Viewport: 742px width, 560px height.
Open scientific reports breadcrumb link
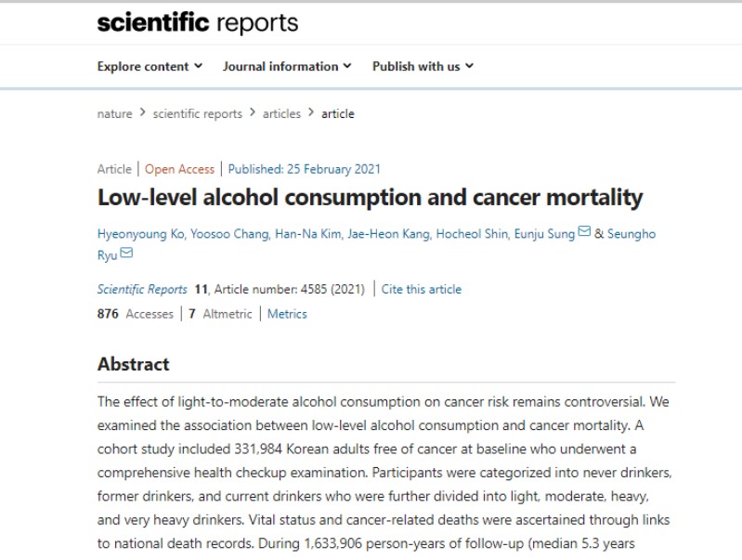click(197, 114)
